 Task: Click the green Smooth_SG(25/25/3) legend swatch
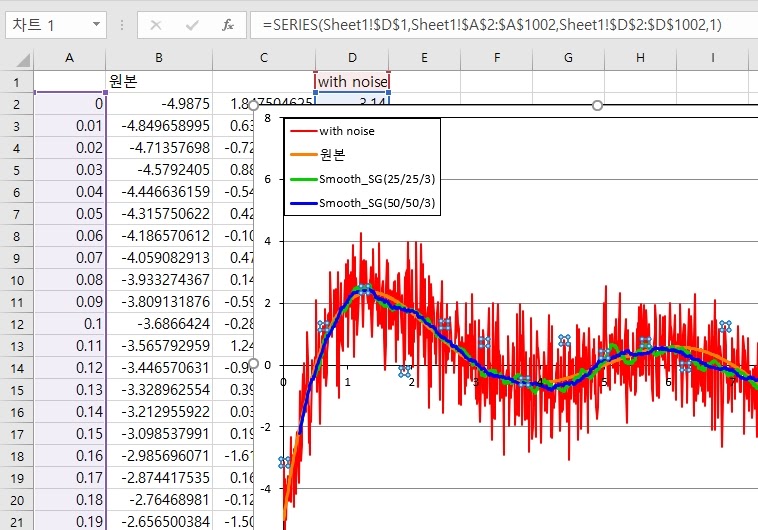coord(303,179)
